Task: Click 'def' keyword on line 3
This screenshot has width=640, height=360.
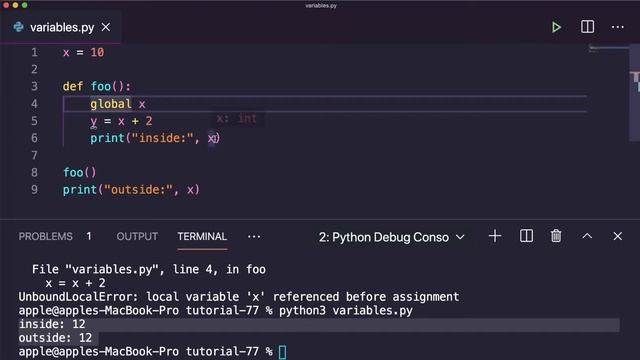Action: [x=73, y=87]
